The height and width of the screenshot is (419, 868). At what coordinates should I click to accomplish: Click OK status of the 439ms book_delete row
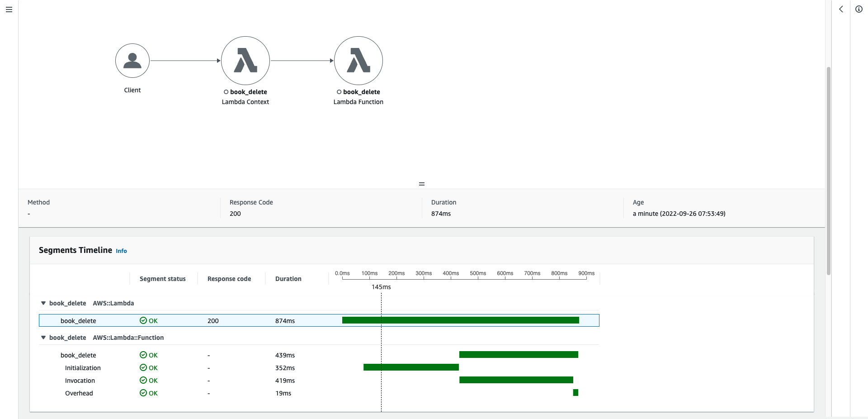149,355
